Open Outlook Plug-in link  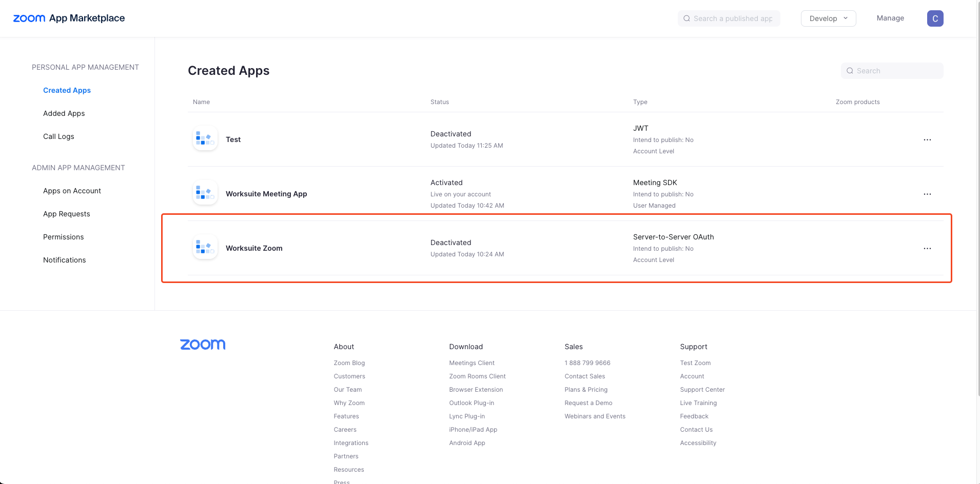click(472, 403)
